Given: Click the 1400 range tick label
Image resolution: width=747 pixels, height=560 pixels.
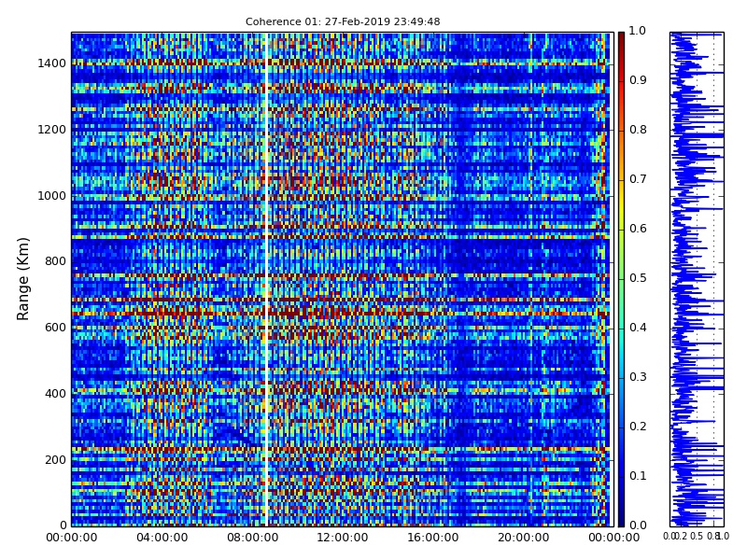Looking at the screenshot, I should tap(52, 63).
